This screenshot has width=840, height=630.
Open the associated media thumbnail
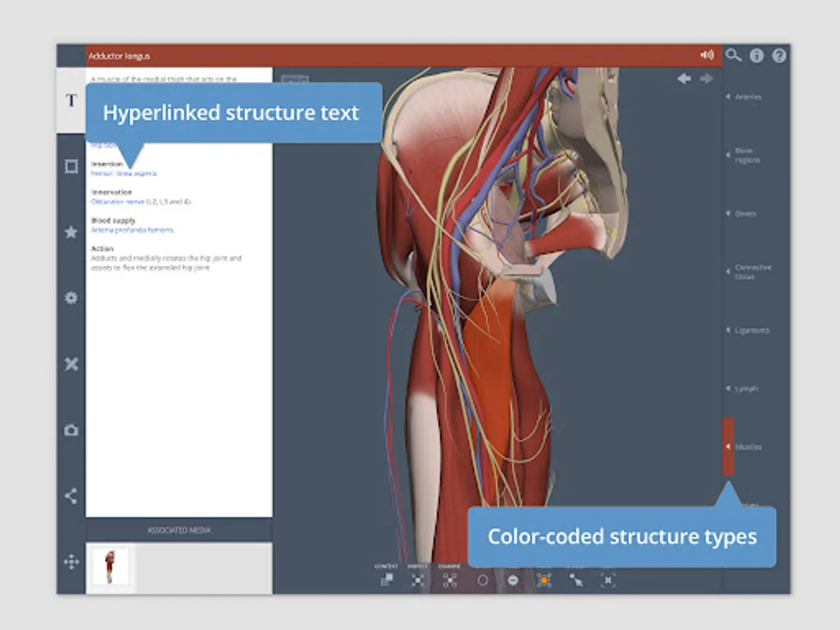[111, 566]
